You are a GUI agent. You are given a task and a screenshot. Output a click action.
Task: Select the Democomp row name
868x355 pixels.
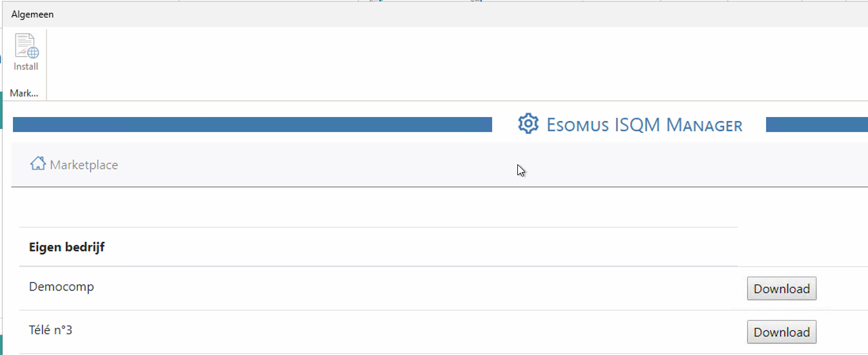coord(61,286)
